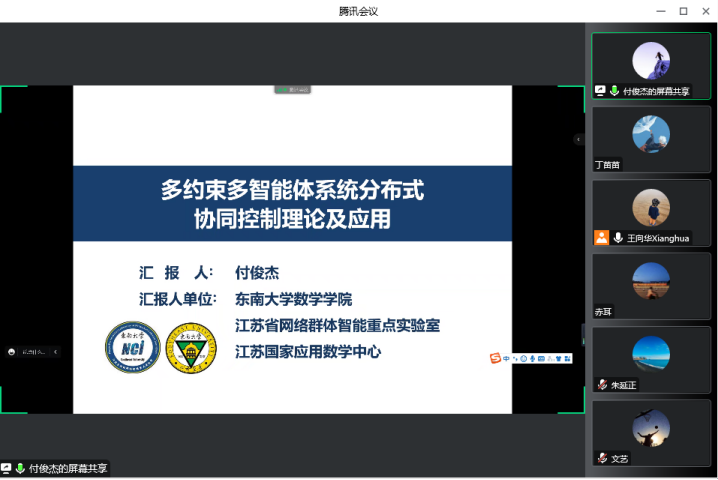Select 丁苗苗 participant tile
Viewport: 718px width, 480px height.
pos(651,135)
